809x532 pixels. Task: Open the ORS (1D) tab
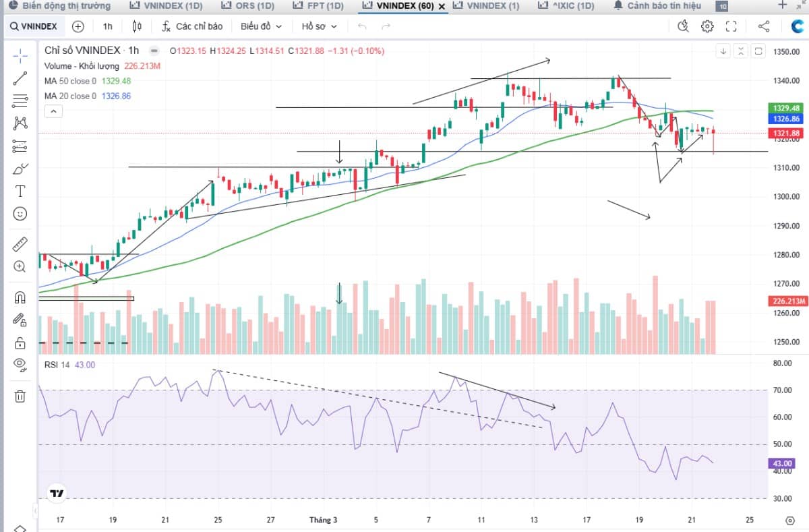[x=248, y=6]
